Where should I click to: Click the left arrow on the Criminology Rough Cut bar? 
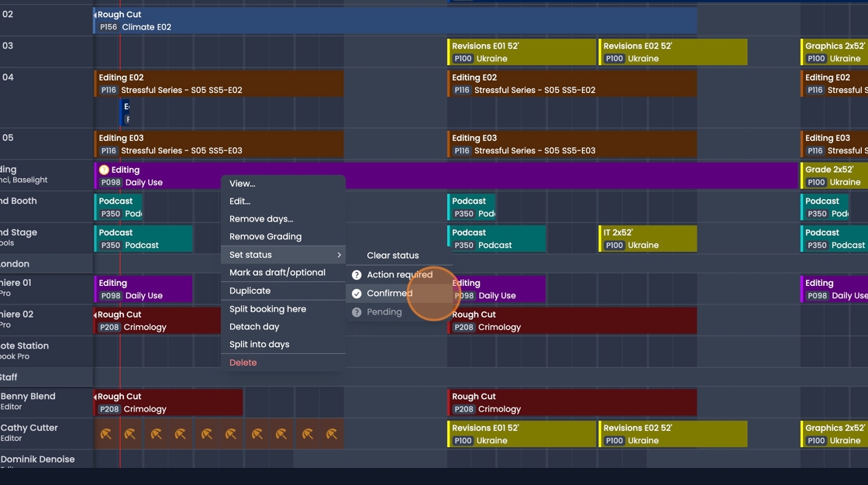click(x=95, y=315)
